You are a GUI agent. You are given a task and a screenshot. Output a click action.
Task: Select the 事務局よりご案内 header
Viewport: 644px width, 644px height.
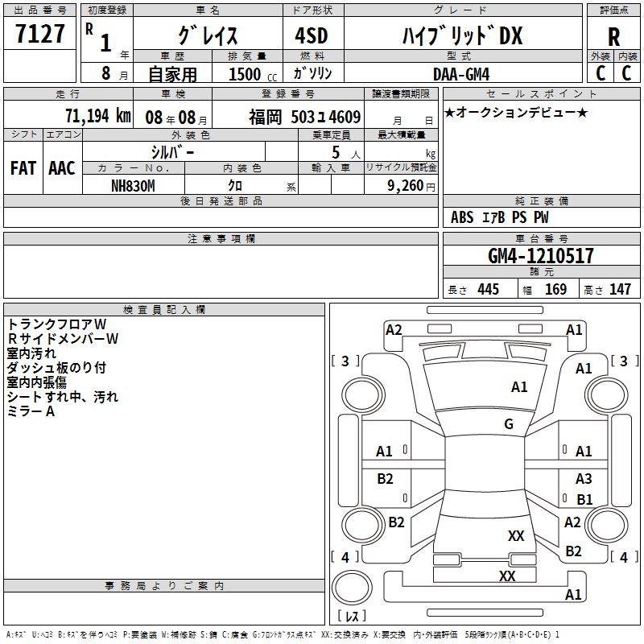[x=164, y=586]
